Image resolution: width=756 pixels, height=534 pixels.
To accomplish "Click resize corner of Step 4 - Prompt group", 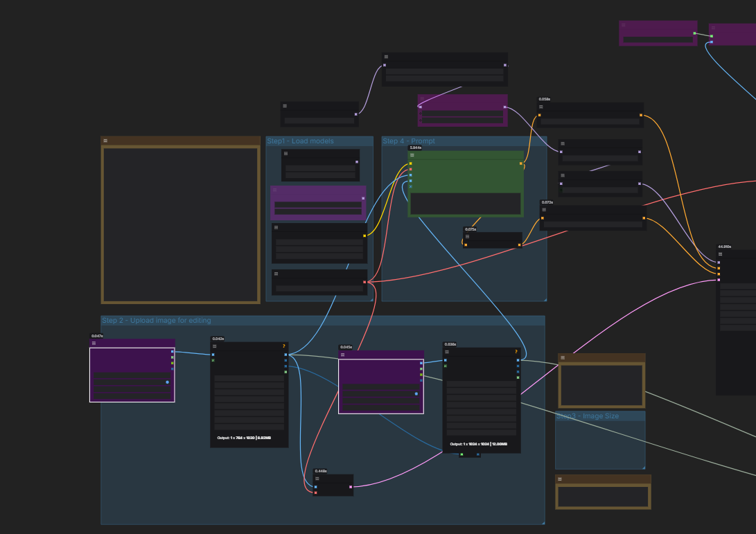I will point(545,299).
